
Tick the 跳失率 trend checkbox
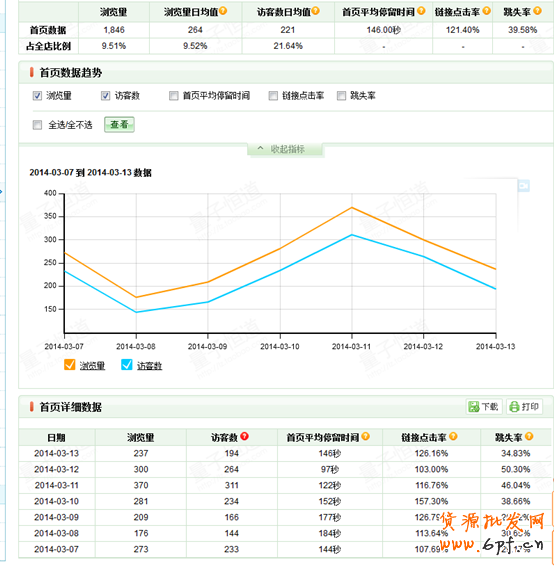click(x=341, y=96)
